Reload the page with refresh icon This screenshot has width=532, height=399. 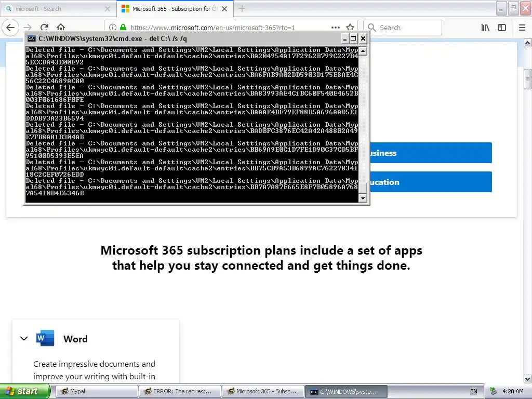44,28
